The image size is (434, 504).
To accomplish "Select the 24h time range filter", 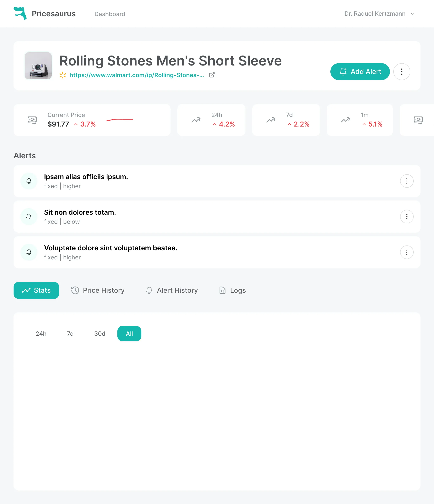I will pyautogui.click(x=41, y=333).
